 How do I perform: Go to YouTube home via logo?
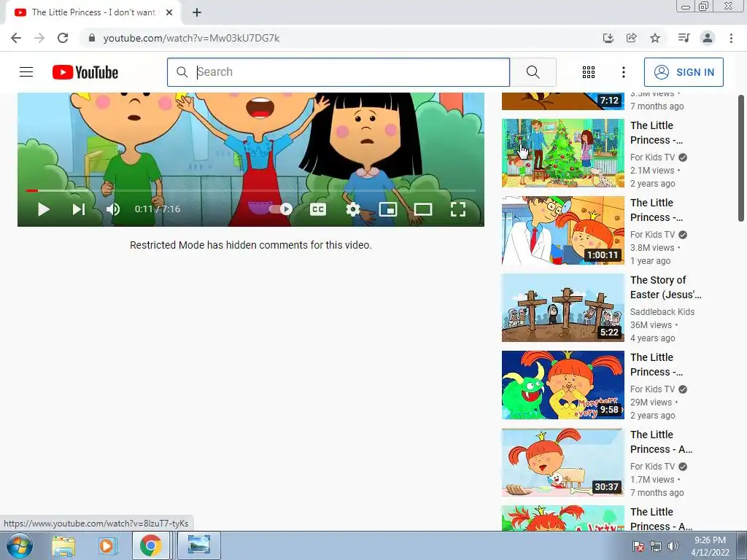click(x=85, y=72)
